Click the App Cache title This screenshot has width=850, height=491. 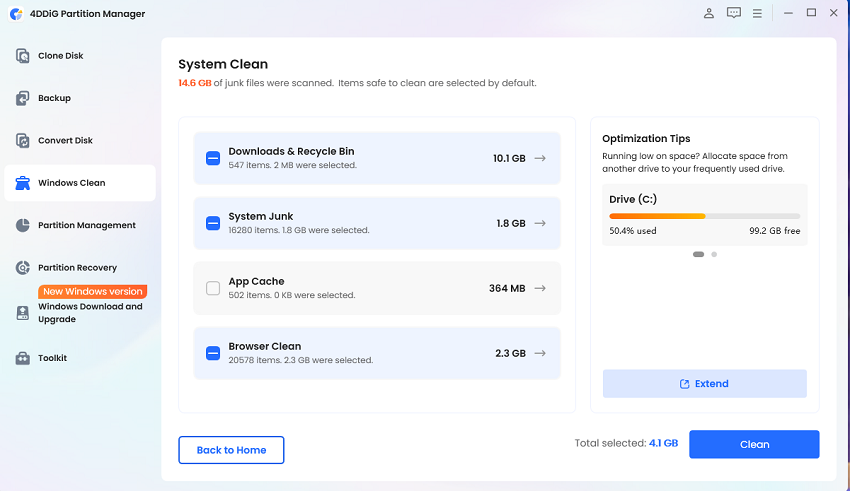pos(256,281)
